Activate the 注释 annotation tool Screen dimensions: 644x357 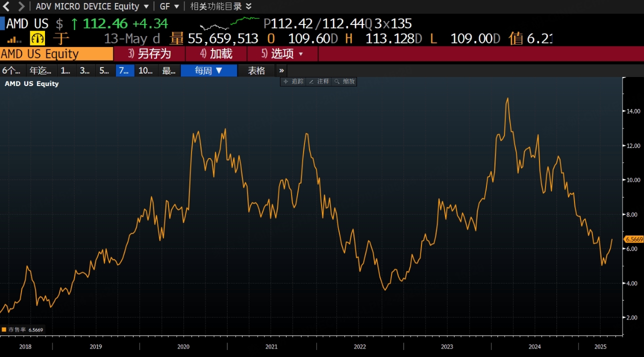click(x=319, y=81)
